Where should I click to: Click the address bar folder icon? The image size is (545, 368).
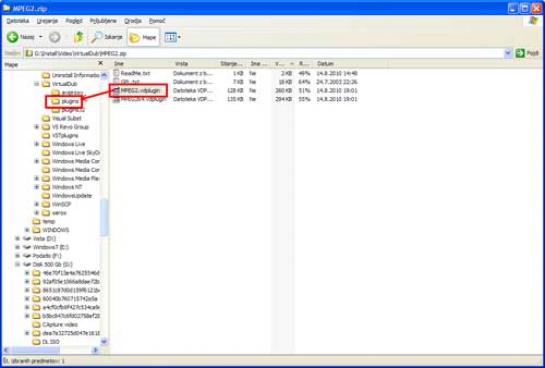coord(30,53)
